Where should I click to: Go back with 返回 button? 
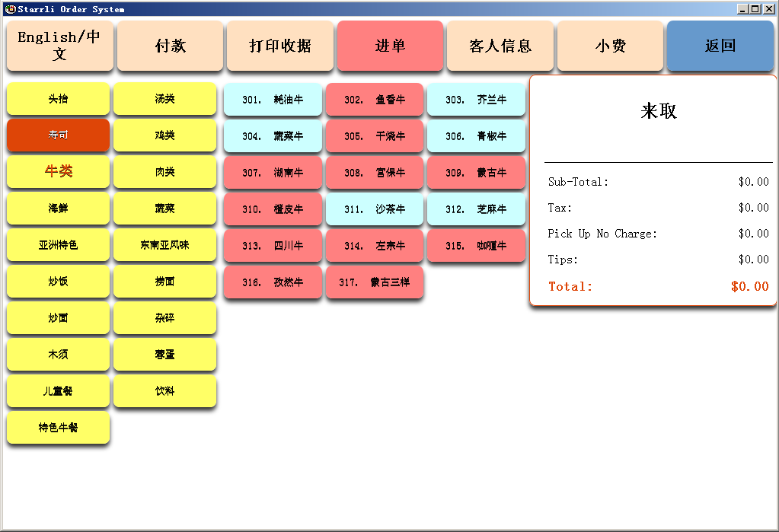pos(720,46)
